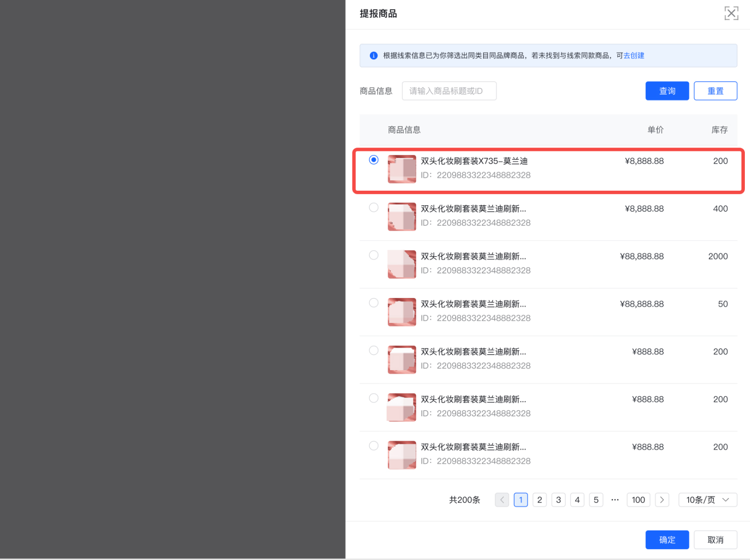Image resolution: width=750 pixels, height=560 pixels.
Task: Jump to page 2 of results
Action: tap(539, 500)
